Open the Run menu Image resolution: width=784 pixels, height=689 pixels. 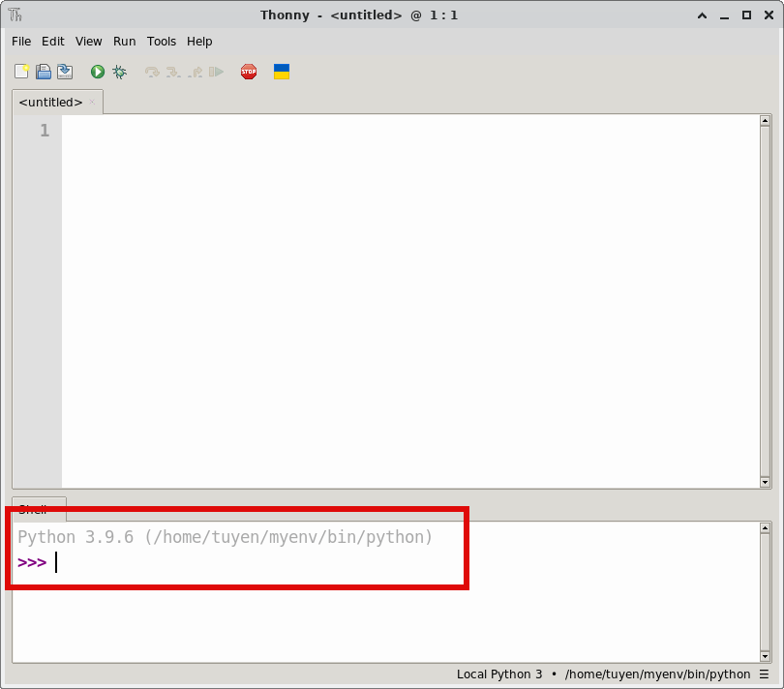click(125, 42)
